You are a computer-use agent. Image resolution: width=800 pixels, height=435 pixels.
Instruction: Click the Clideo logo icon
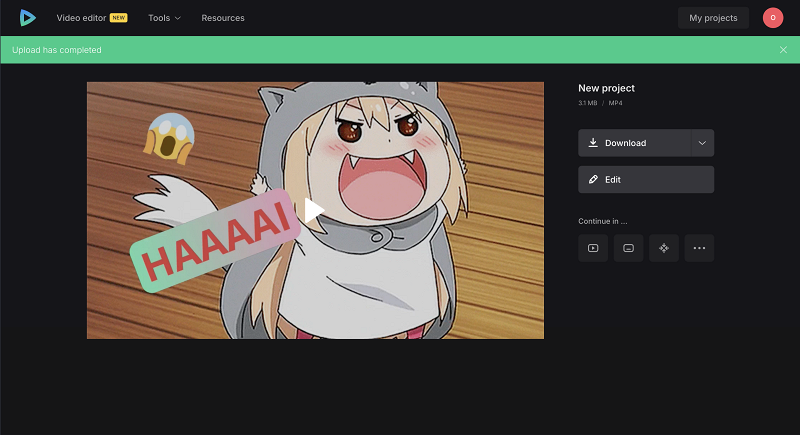pyautogui.click(x=28, y=18)
